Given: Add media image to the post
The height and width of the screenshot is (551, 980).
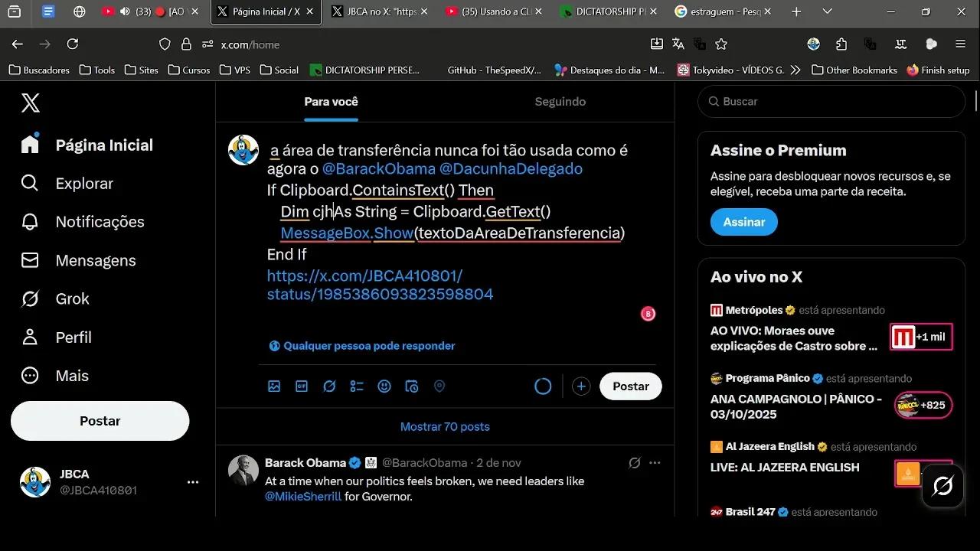Looking at the screenshot, I should (x=274, y=386).
